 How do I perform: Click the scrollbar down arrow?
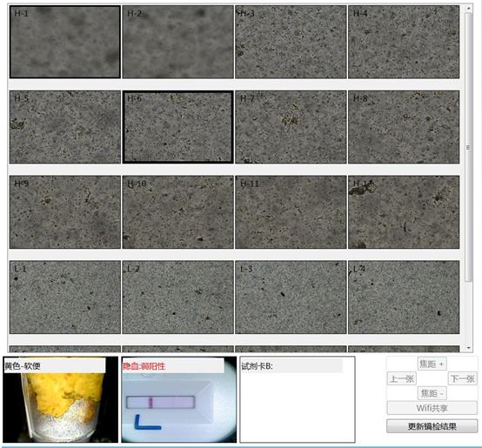pyautogui.click(x=469, y=348)
